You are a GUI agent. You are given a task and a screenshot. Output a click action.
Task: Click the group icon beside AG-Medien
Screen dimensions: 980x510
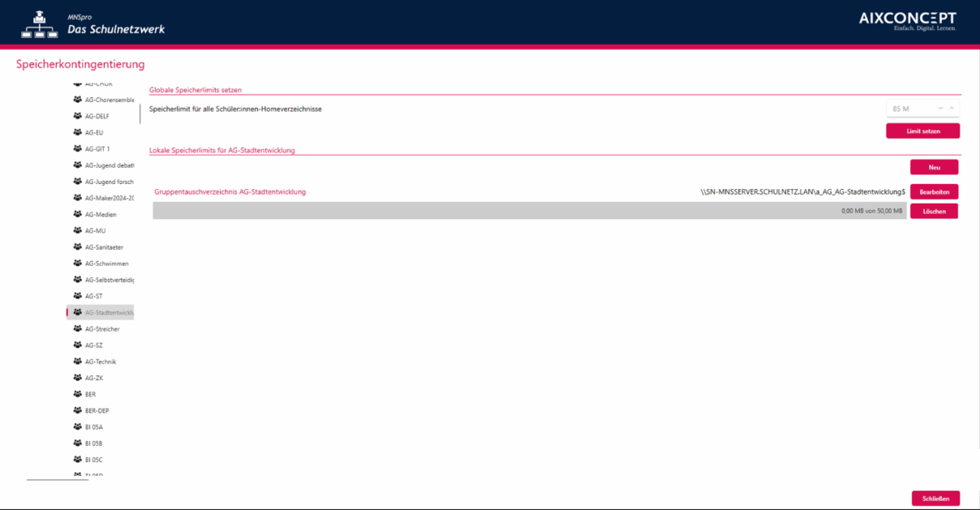78,214
